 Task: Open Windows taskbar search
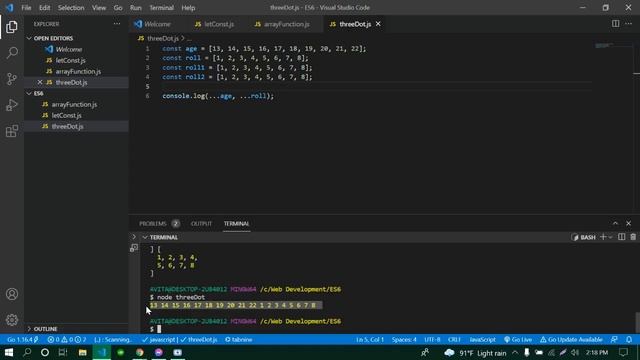27,352
